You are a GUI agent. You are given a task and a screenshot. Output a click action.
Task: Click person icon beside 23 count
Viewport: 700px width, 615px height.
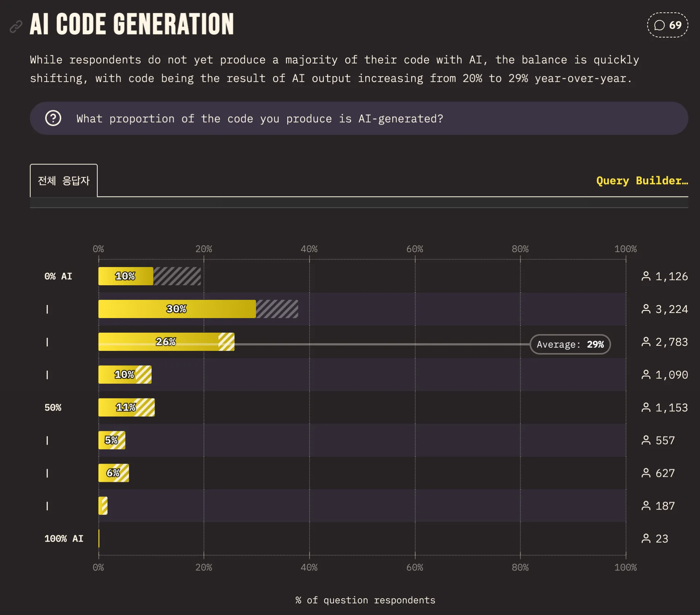tap(646, 538)
